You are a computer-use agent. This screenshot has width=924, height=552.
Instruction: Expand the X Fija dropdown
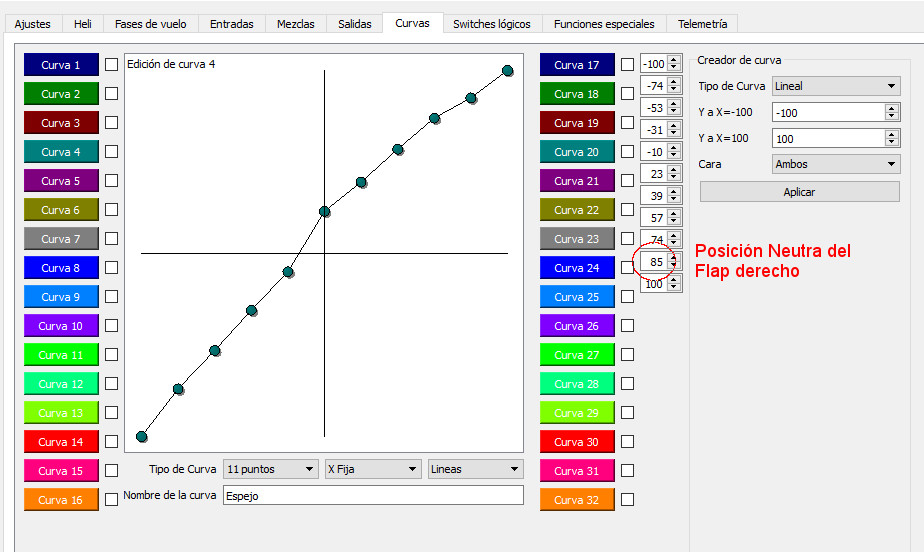pos(373,469)
